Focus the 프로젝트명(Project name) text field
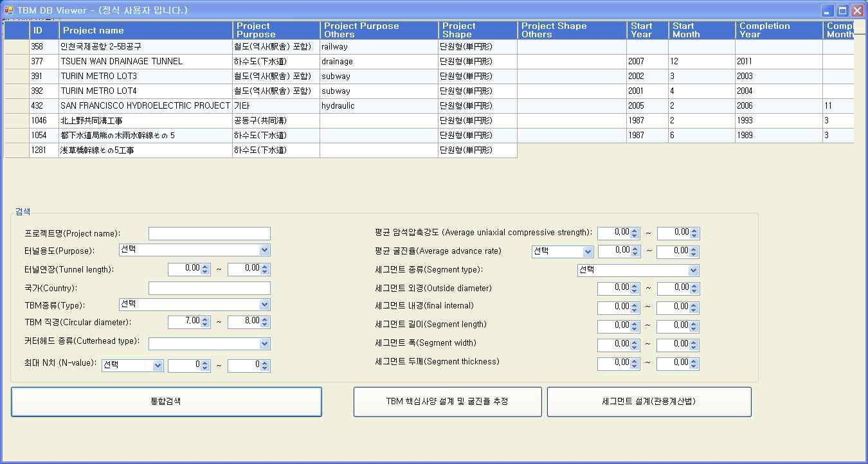Image resolution: width=868 pixels, height=464 pixels. coord(210,233)
